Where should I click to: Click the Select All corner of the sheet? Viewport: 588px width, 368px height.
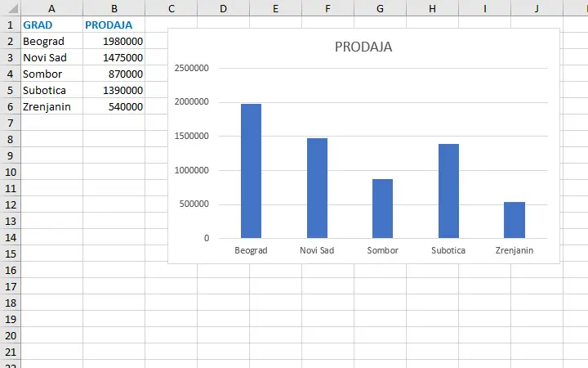click(x=10, y=8)
